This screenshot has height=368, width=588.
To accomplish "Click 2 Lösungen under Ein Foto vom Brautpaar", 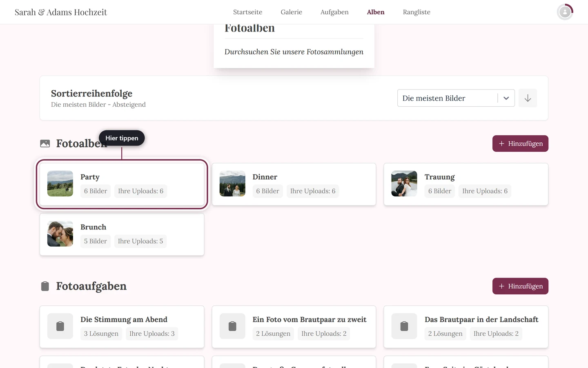I will point(273,334).
